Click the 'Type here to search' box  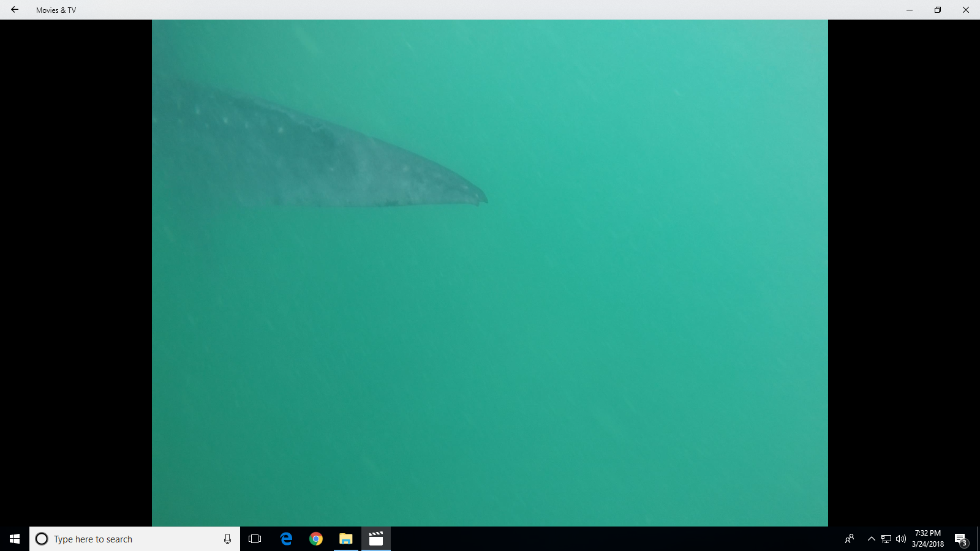point(129,539)
